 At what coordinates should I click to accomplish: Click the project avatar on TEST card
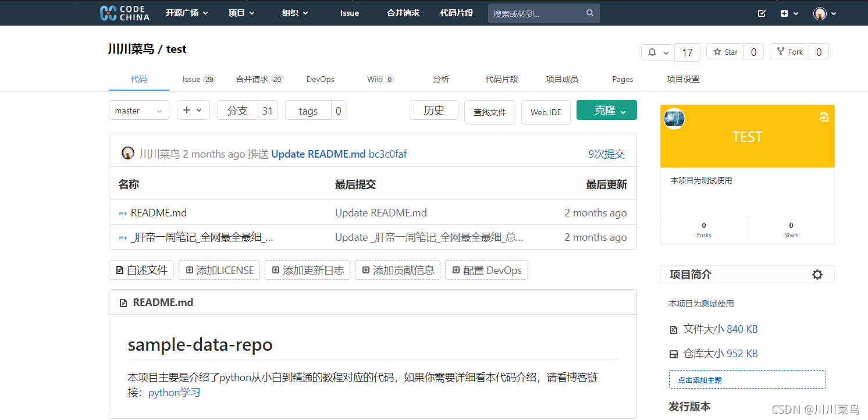click(674, 119)
